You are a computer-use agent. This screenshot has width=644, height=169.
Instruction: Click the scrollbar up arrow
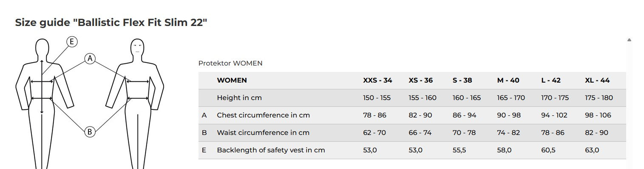[629, 40]
